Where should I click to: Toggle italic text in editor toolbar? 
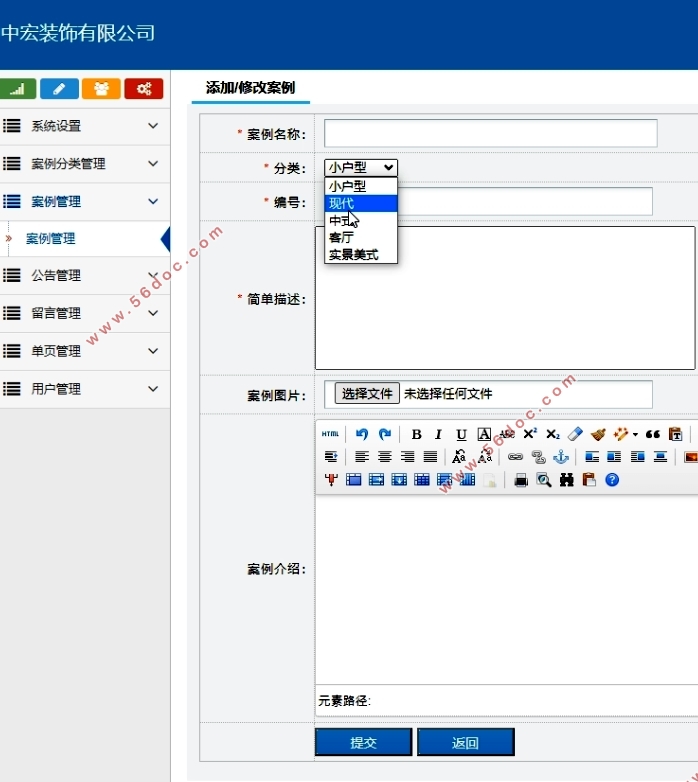coord(438,434)
